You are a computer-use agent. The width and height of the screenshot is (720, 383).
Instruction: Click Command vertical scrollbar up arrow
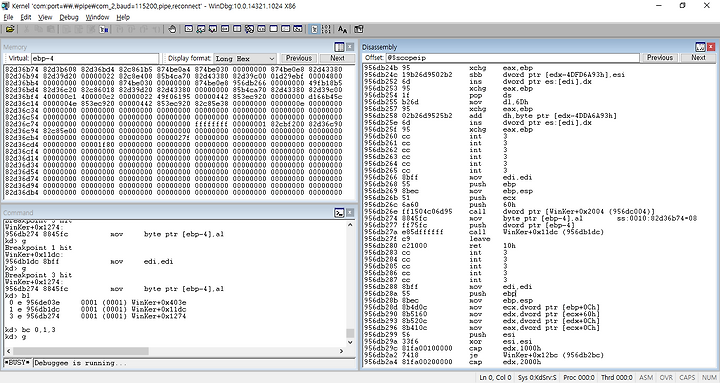point(350,225)
